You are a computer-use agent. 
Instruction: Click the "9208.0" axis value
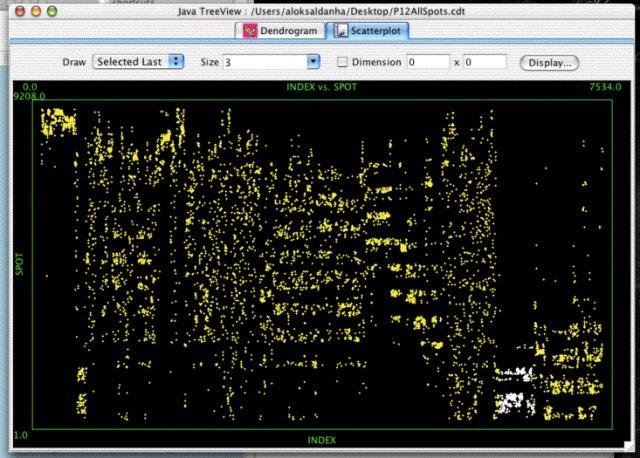(29, 96)
